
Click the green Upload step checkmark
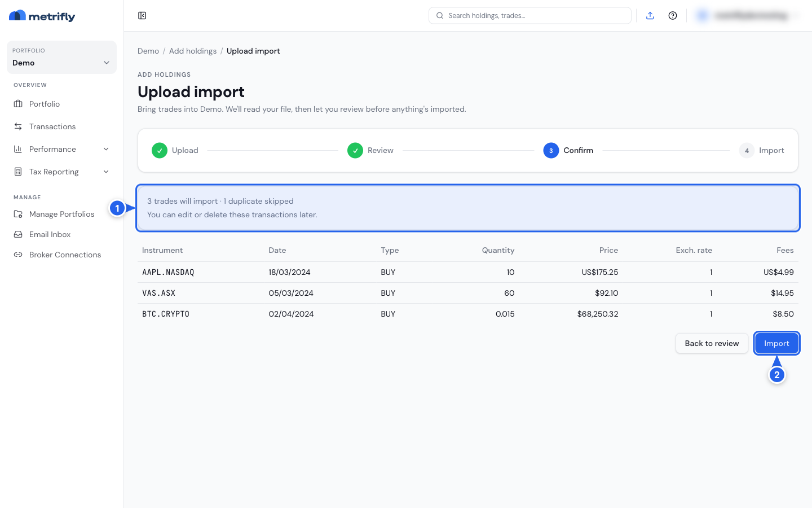[160, 151]
